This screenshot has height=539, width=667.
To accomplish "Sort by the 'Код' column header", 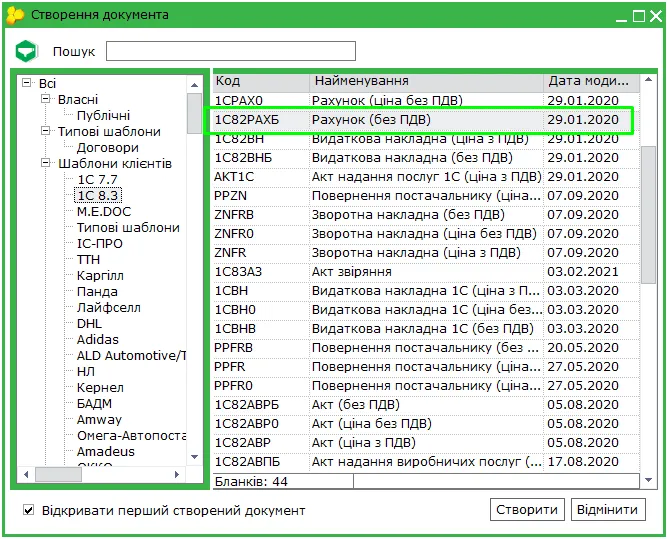I will [x=261, y=81].
